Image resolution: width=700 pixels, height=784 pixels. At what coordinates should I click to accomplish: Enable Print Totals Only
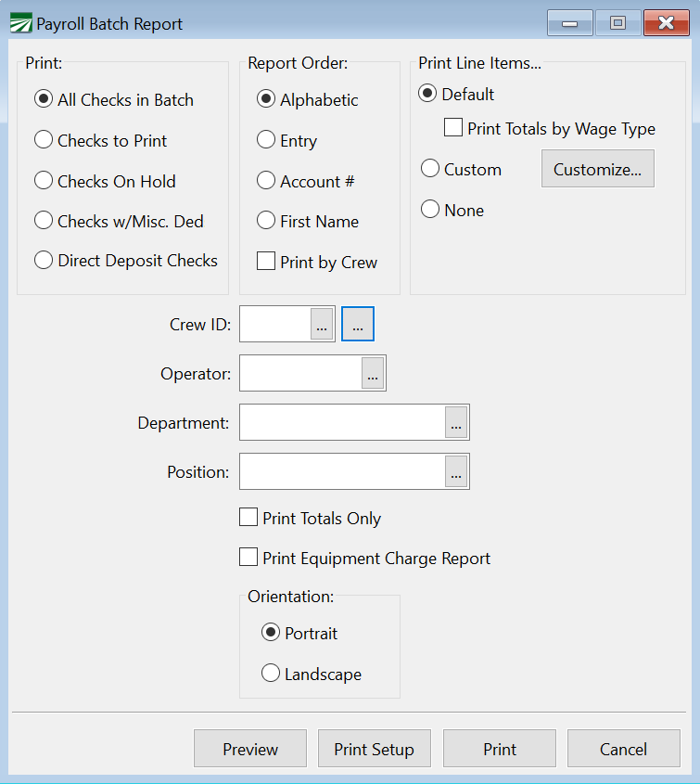coord(248,519)
